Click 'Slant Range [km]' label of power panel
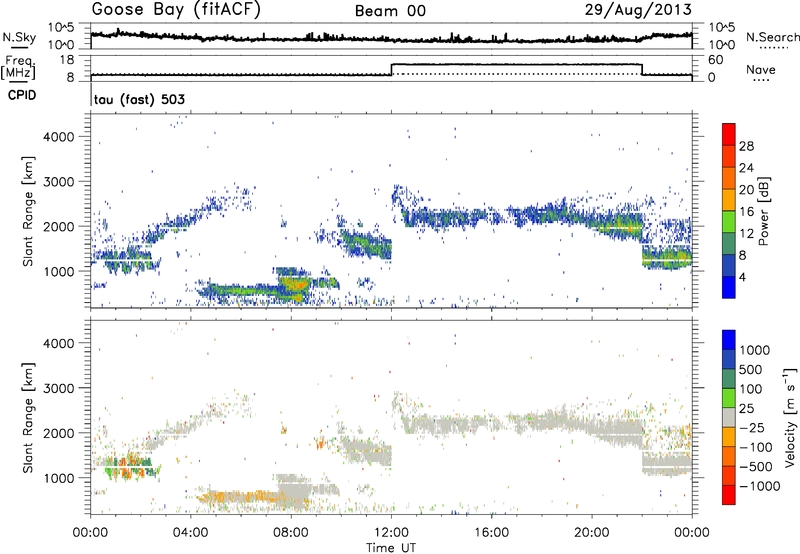The image size is (800, 554). point(28,211)
